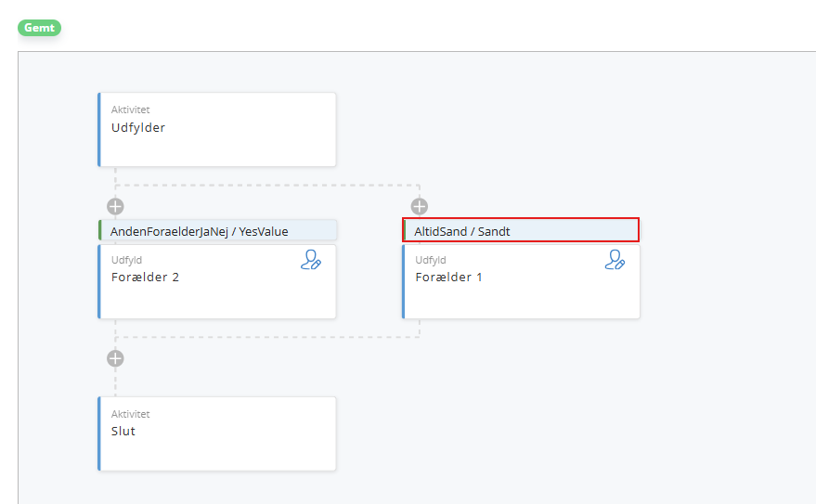Click the "Slut" title text
816x504 pixels.
click(123, 432)
